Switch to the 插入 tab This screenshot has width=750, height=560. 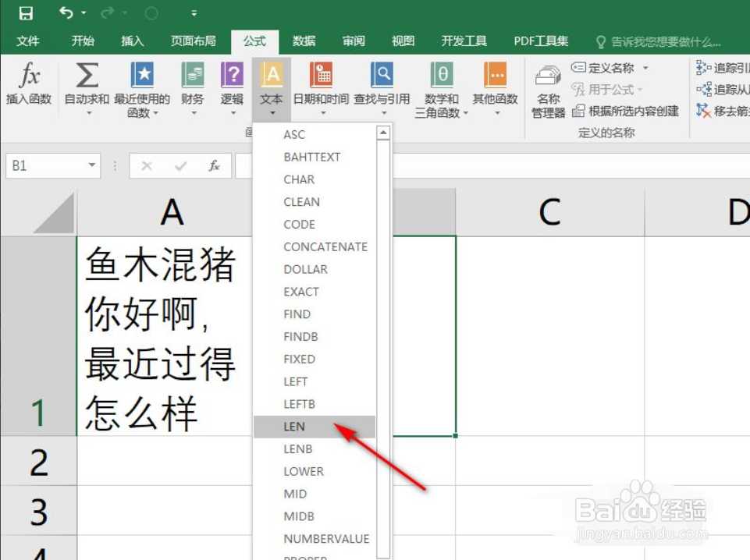133,41
